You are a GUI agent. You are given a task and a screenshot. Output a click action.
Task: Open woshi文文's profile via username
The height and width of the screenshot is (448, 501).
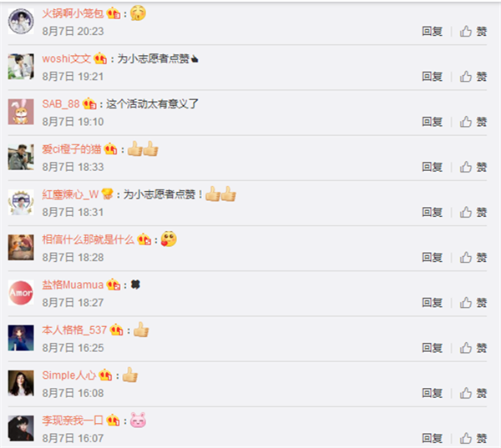click(x=67, y=58)
